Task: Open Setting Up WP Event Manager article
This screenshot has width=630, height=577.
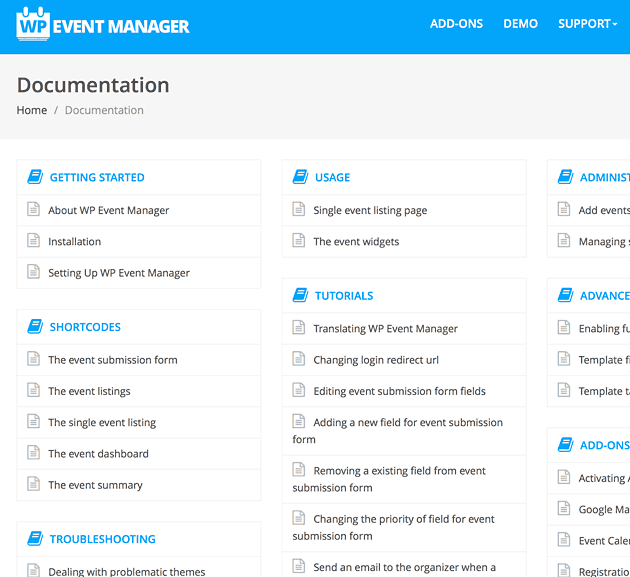Action: point(119,273)
